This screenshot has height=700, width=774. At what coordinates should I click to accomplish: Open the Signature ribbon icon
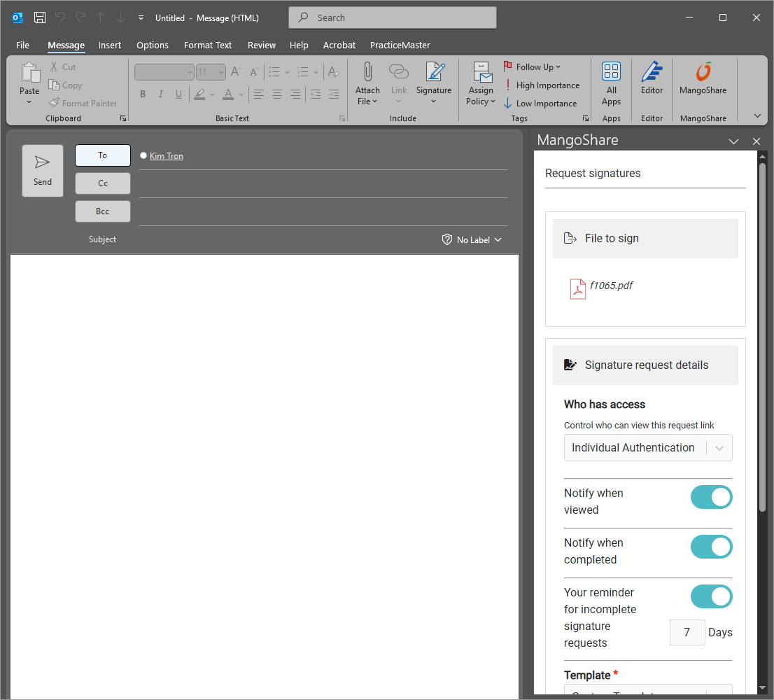click(x=434, y=73)
